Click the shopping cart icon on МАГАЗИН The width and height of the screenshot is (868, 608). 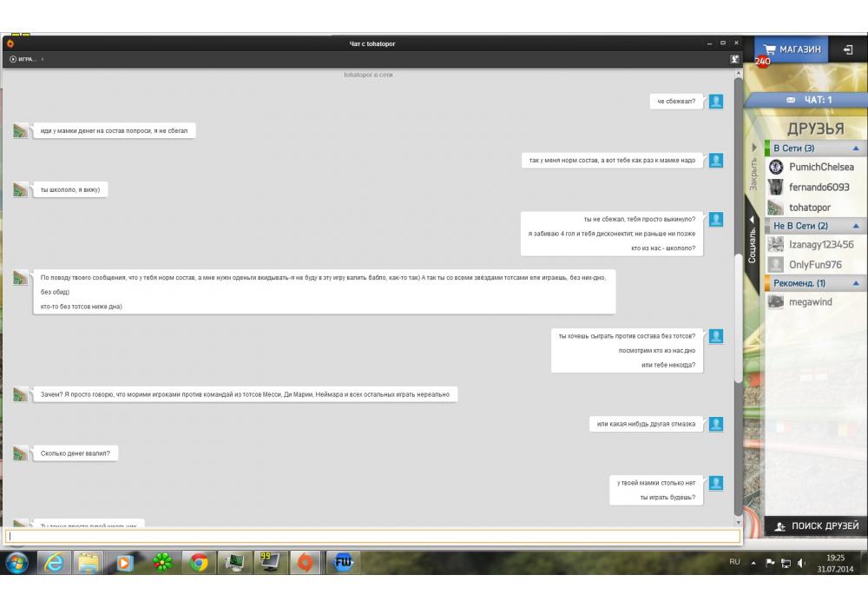769,50
